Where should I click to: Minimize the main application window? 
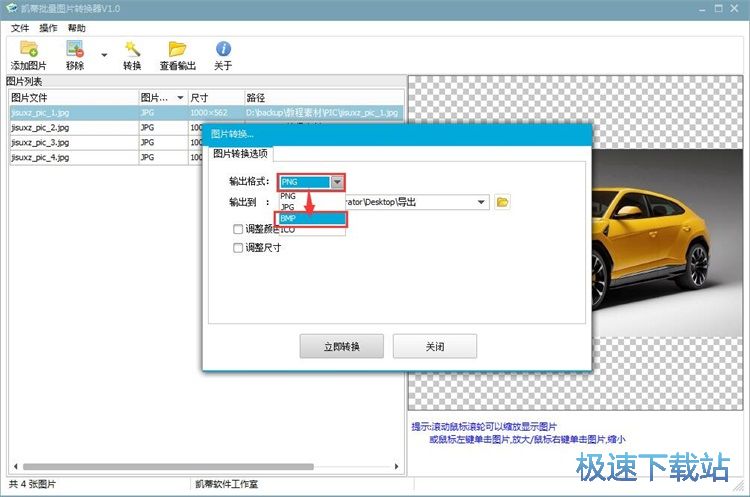(x=702, y=9)
